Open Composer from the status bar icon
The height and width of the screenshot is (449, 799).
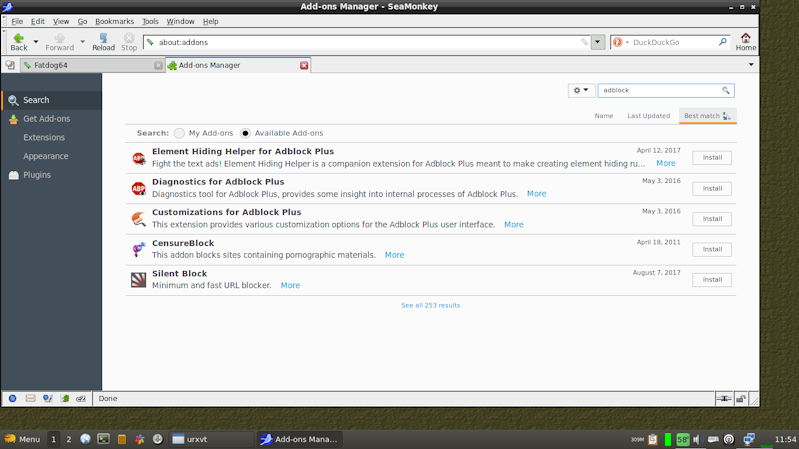[48, 399]
